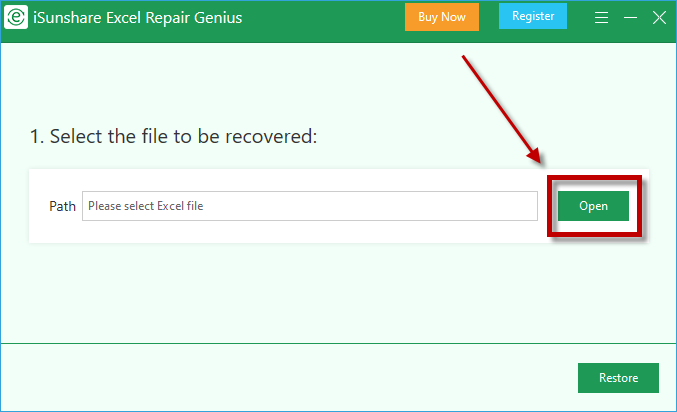Minimize the Excel Repair Genius window

coord(630,17)
